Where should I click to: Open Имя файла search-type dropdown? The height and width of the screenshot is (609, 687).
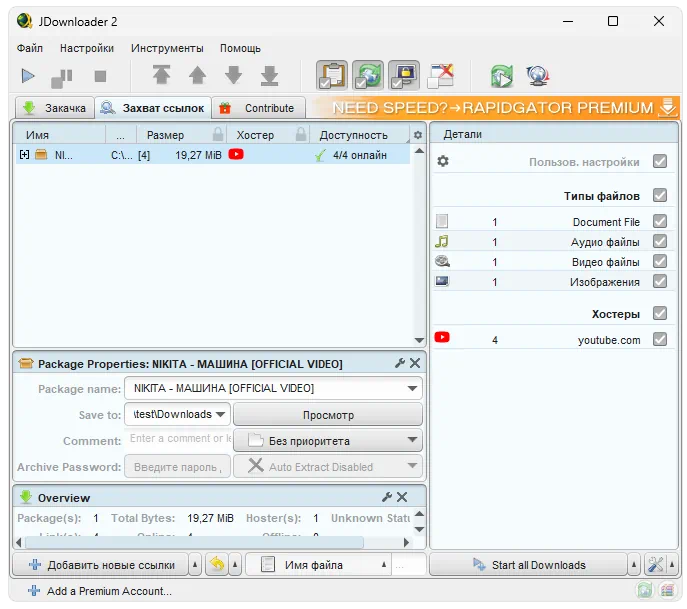click(384, 564)
